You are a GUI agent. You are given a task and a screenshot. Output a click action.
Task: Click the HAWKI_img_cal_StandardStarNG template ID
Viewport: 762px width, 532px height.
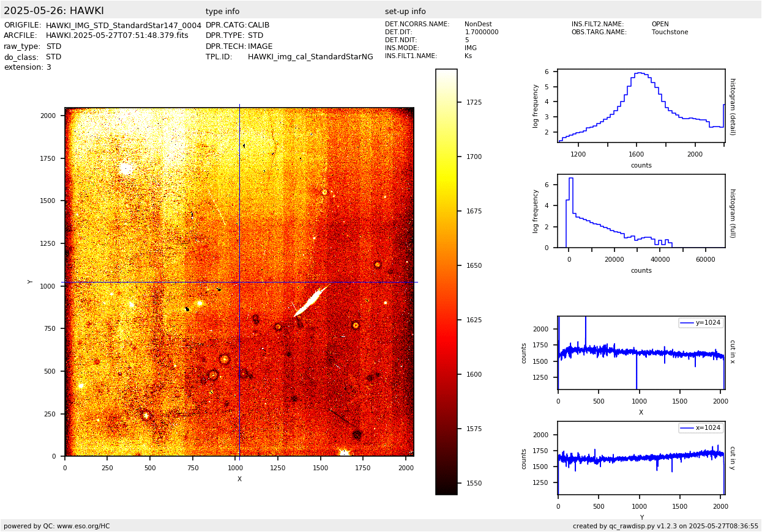click(310, 57)
